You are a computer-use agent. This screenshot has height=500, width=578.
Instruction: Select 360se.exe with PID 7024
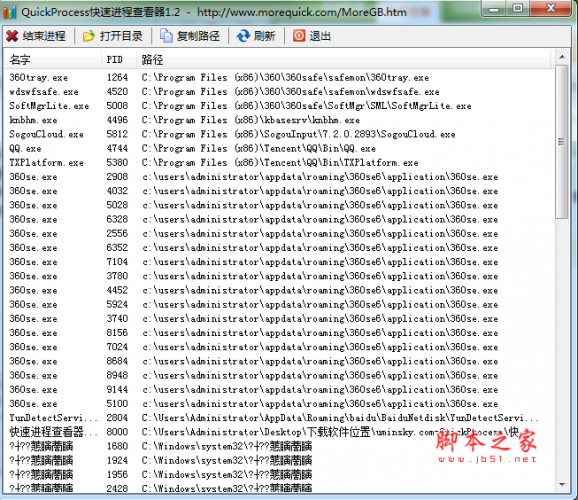click(279, 347)
